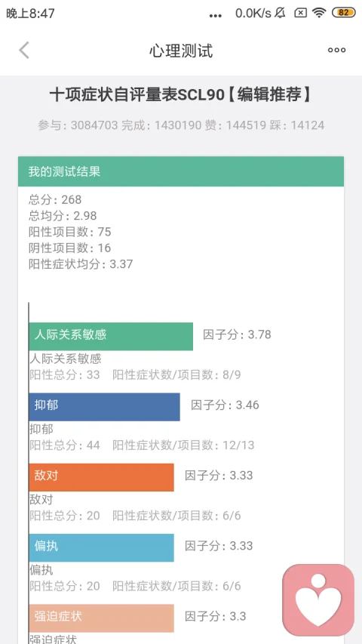Select the light blue 偏执 bar

[101, 547]
